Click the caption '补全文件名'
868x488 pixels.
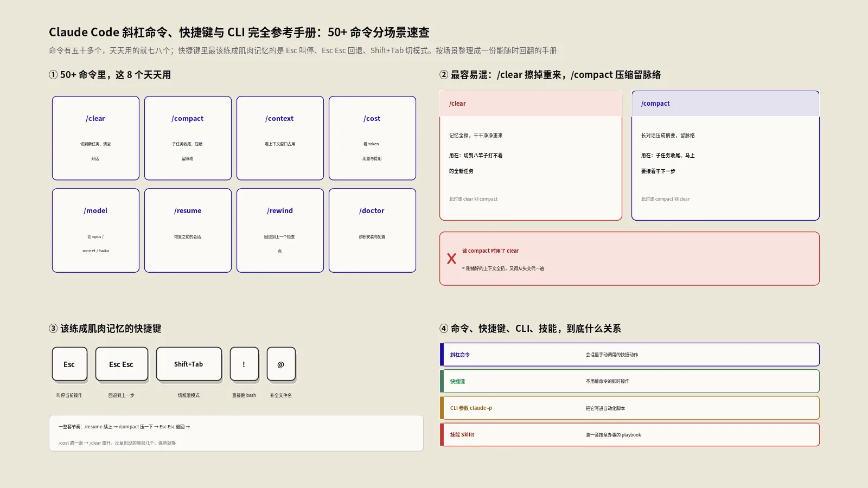(281, 395)
